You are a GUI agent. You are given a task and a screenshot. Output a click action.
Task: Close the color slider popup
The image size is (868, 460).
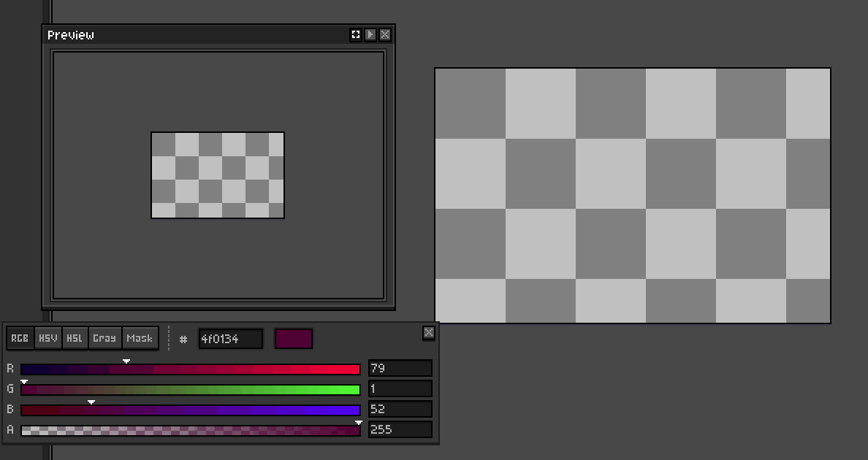428,332
